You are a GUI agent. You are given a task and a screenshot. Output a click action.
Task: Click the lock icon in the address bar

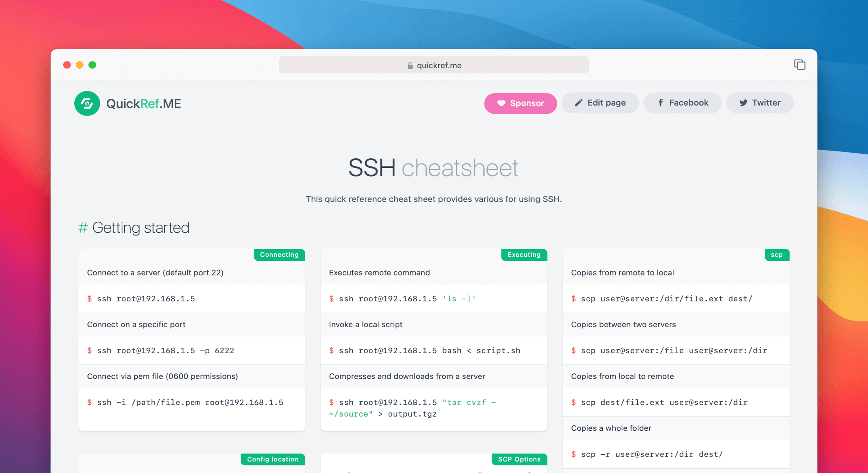410,65
